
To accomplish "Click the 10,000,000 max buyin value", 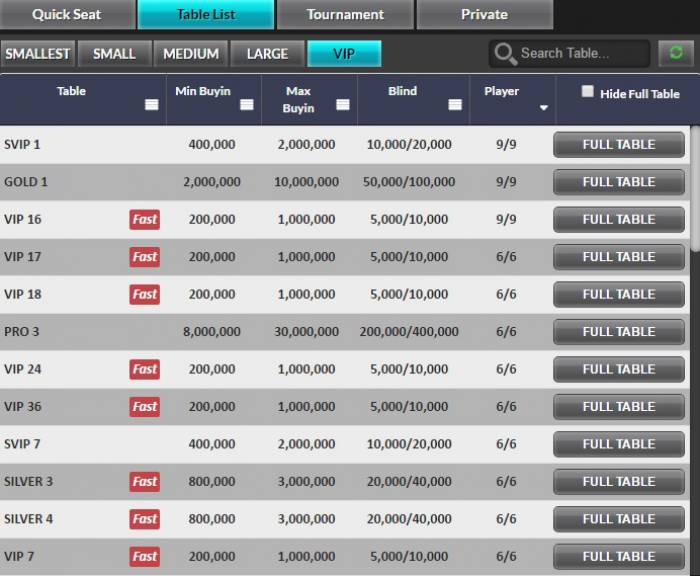I will [x=306, y=182].
